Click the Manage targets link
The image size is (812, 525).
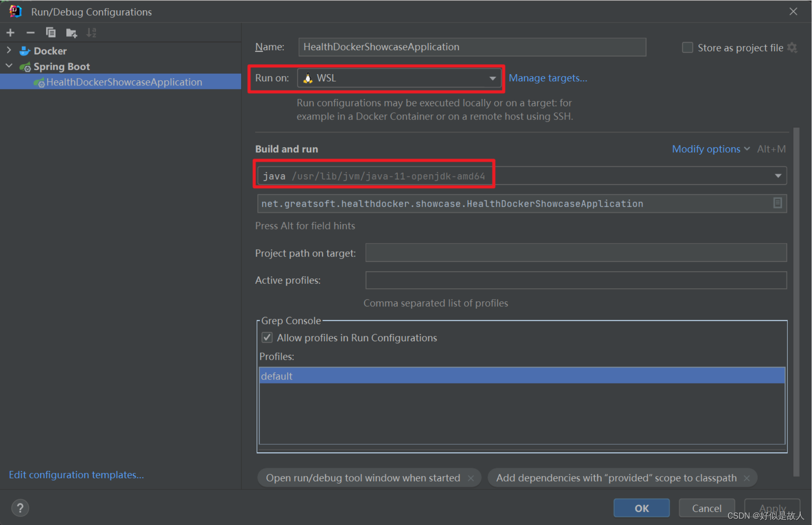548,78
